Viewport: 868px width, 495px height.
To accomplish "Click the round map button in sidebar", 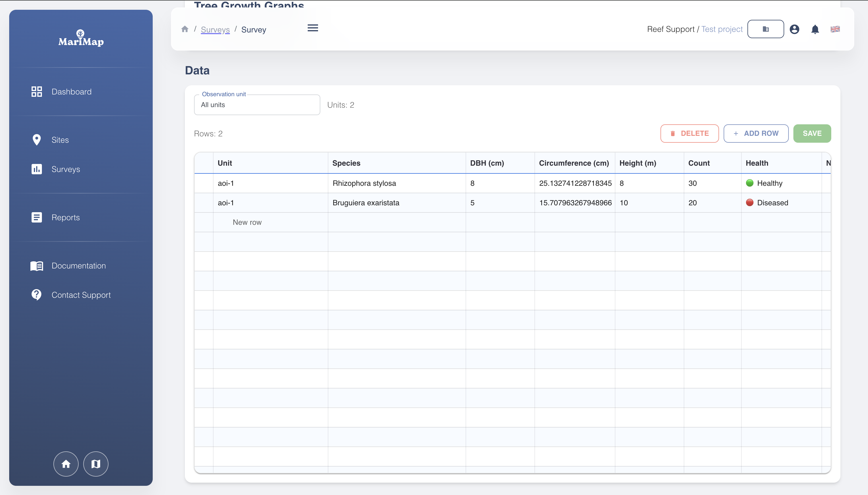I will (x=96, y=464).
